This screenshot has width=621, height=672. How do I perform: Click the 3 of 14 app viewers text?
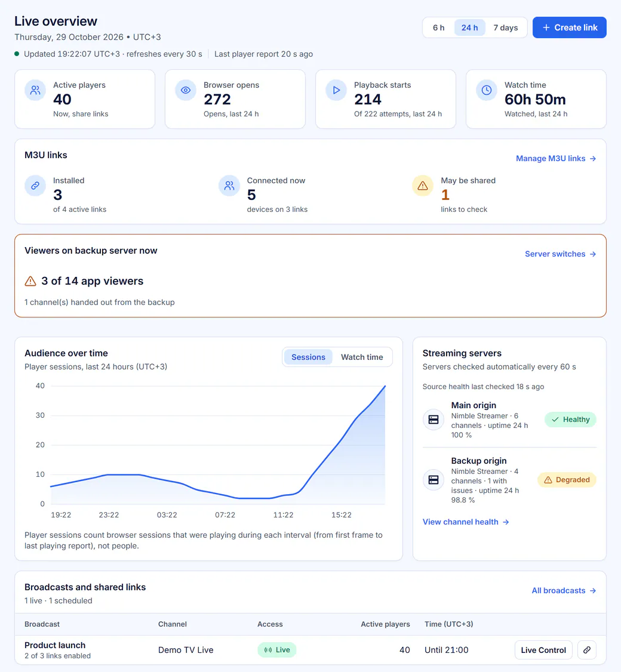click(92, 281)
